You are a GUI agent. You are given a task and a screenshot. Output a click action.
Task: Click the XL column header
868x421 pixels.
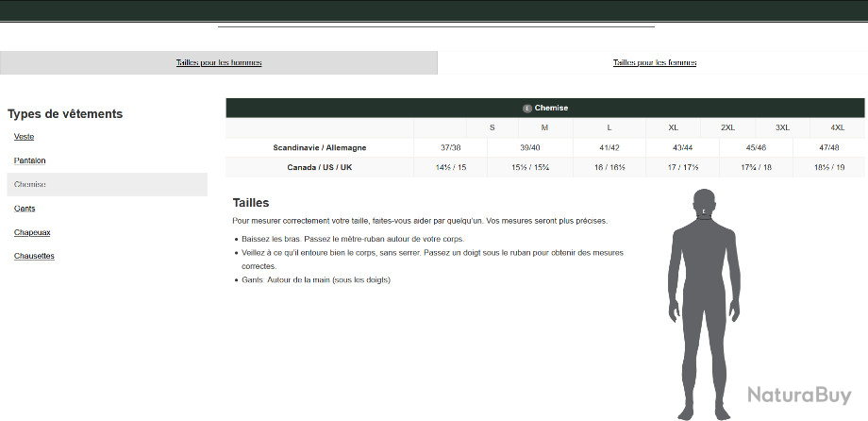pos(673,127)
